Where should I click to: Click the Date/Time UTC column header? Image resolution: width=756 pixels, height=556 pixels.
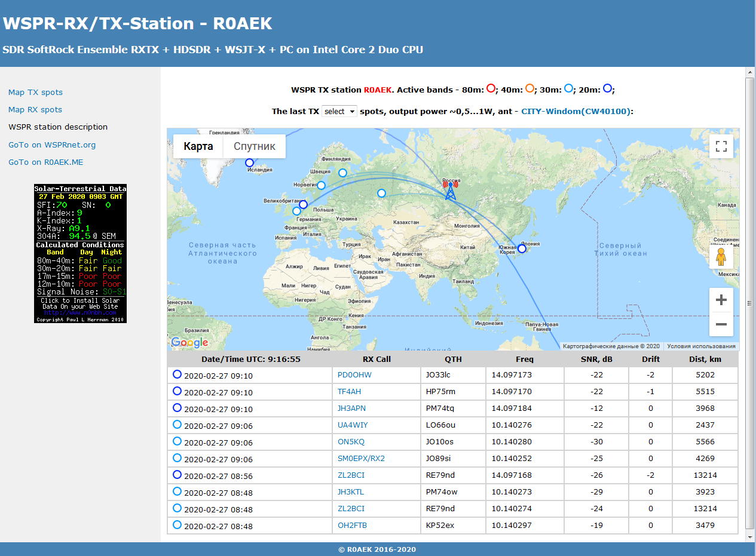tap(250, 359)
